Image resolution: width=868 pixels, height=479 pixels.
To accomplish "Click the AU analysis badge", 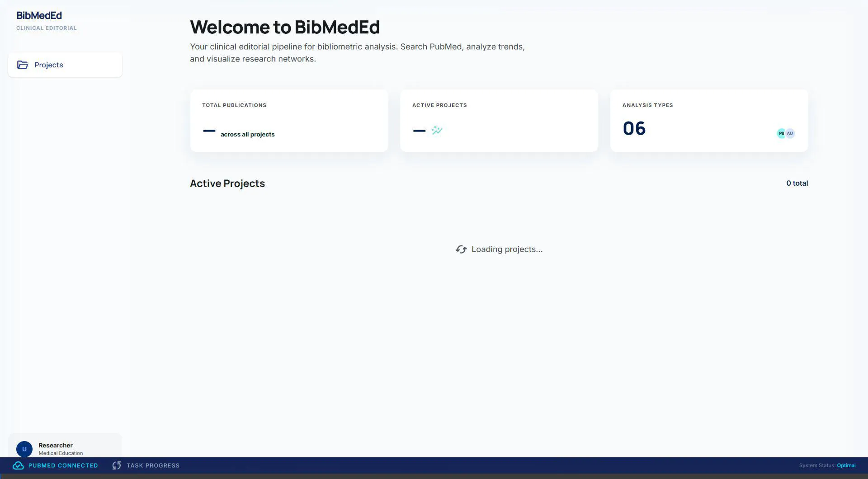I will [790, 133].
